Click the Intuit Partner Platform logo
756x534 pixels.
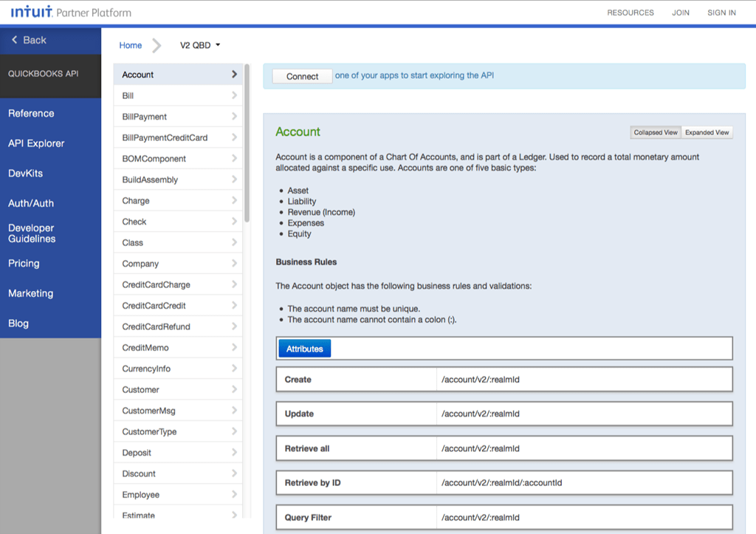[x=71, y=12]
